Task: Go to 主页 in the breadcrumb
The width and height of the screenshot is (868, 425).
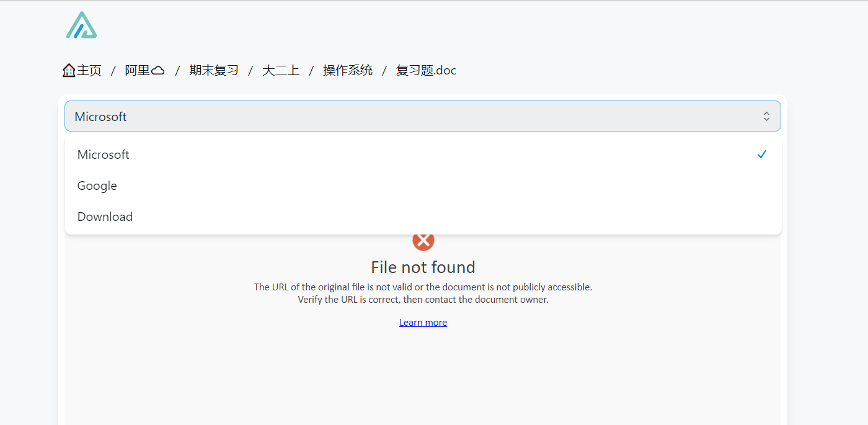Action: pyautogui.click(x=89, y=71)
